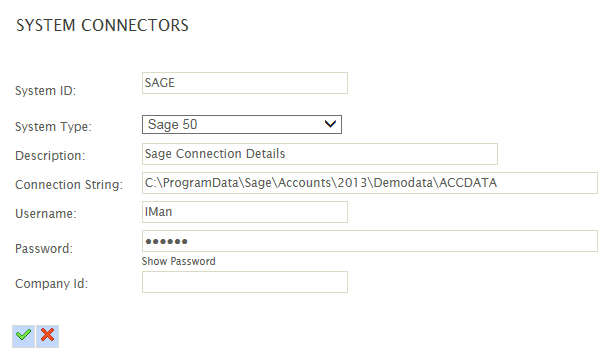Click the Description: label

(x=50, y=156)
